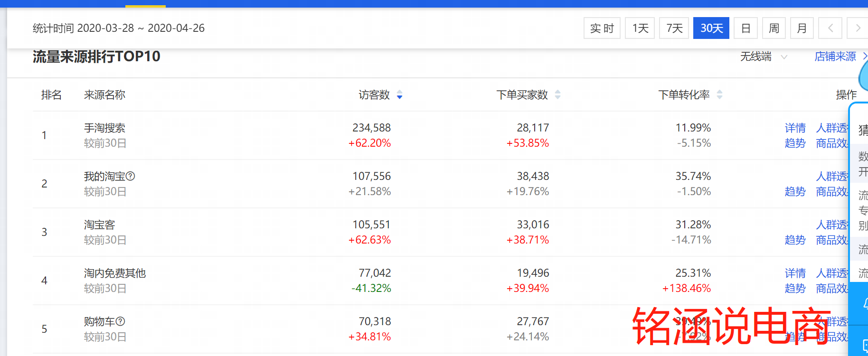Click the 流量来源排行TOP10 heading
The image size is (868, 356).
click(96, 56)
